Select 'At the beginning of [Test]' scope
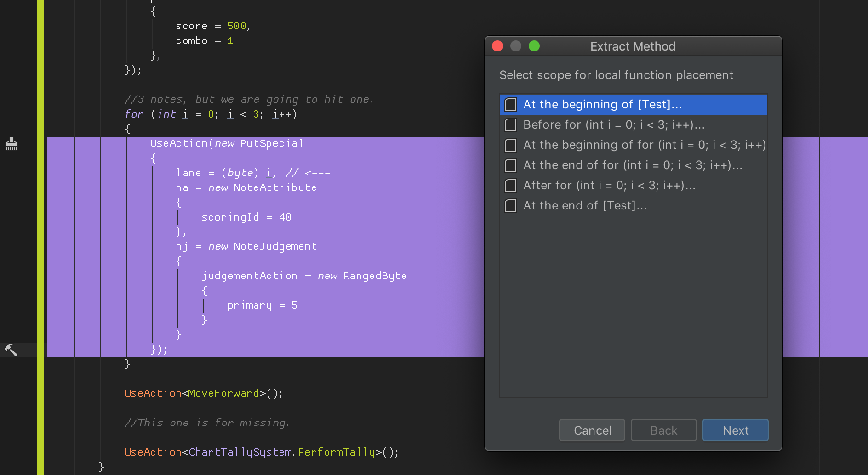868x475 pixels. 602,105
